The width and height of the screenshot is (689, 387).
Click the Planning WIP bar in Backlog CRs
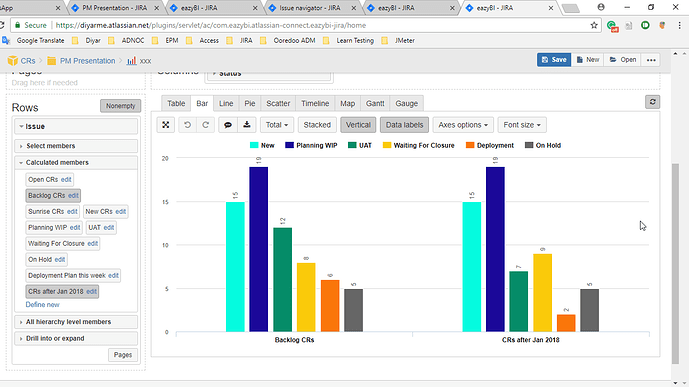[258, 249]
